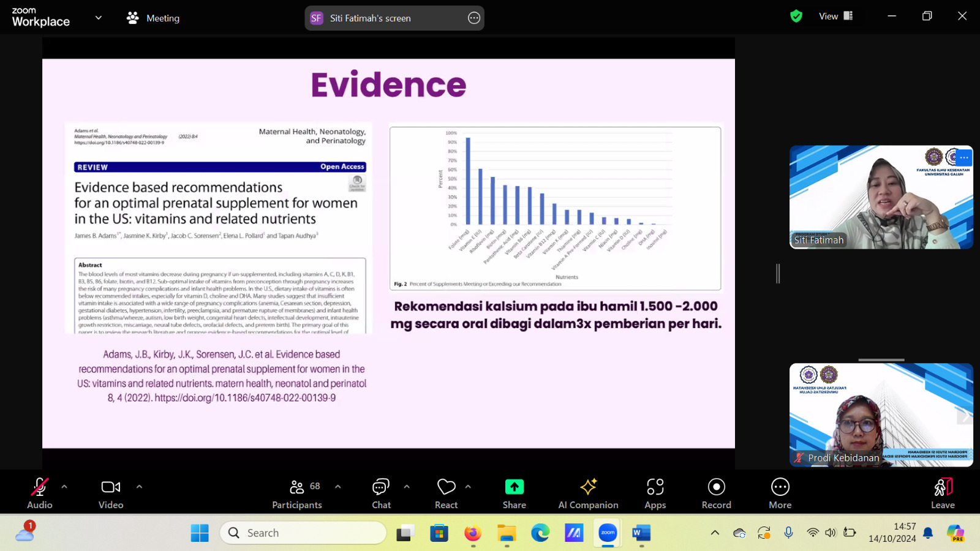The width and height of the screenshot is (980, 551).
Task: Select Siti Fatimah's video thumbnail
Action: (x=881, y=197)
